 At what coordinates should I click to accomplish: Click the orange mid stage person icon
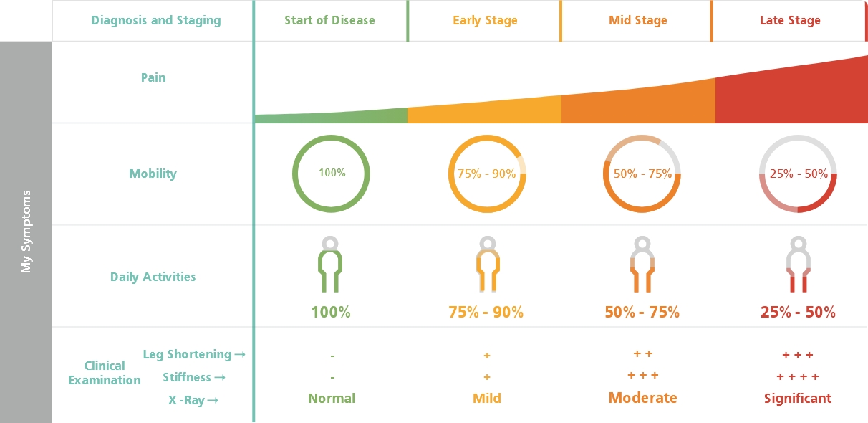coord(642,265)
